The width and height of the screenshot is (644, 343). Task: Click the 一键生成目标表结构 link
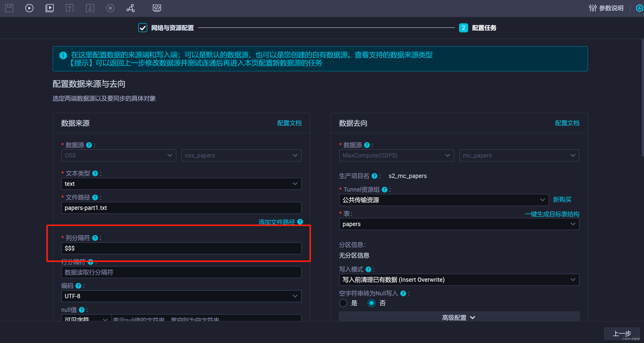pos(552,214)
